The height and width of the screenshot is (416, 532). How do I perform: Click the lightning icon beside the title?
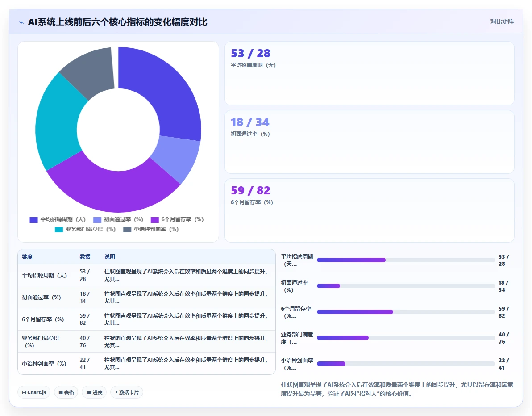pos(21,22)
